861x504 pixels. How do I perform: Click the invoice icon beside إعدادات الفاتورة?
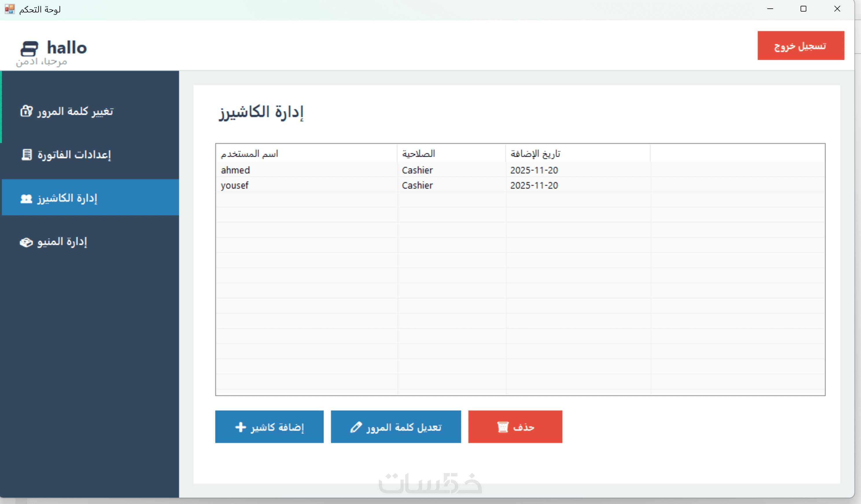pos(27,155)
